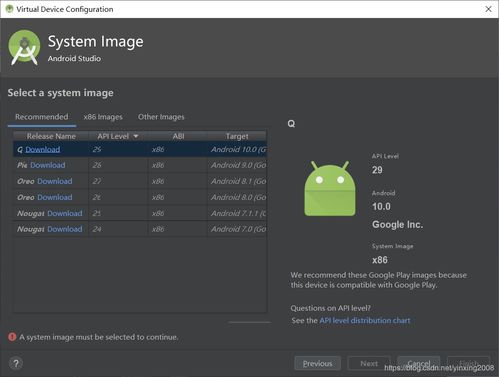Switch to the Other Images tab
The image size is (499, 377).
click(x=161, y=117)
